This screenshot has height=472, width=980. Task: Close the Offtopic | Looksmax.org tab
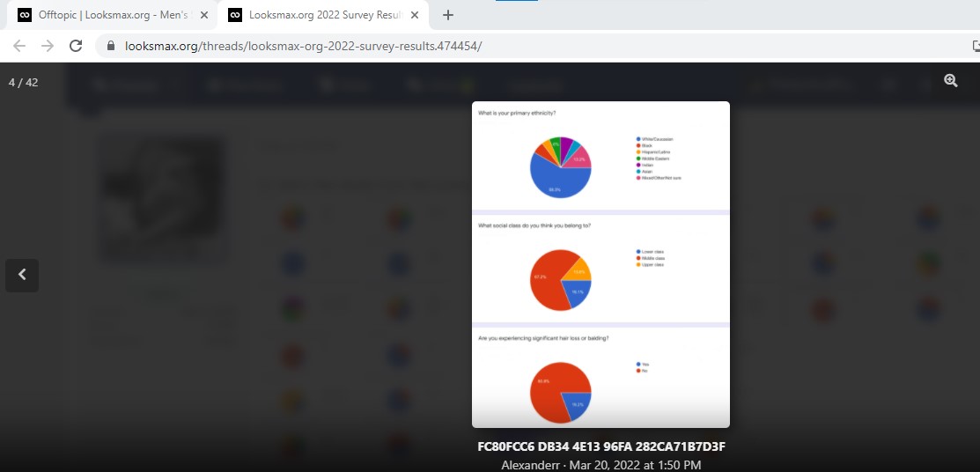pos(203,15)
